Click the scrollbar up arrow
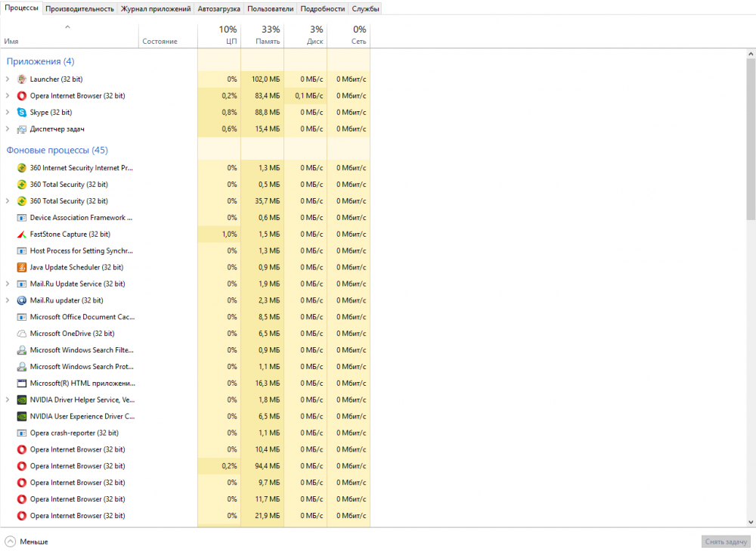Screen dimensions: 756x556 tap(751, 54)
